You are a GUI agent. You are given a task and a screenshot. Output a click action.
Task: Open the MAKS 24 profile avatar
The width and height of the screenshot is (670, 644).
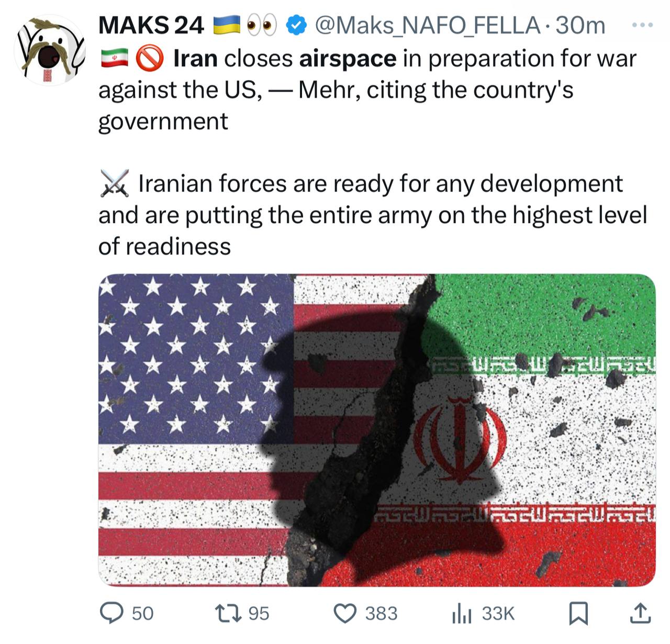tap(50, 51)
